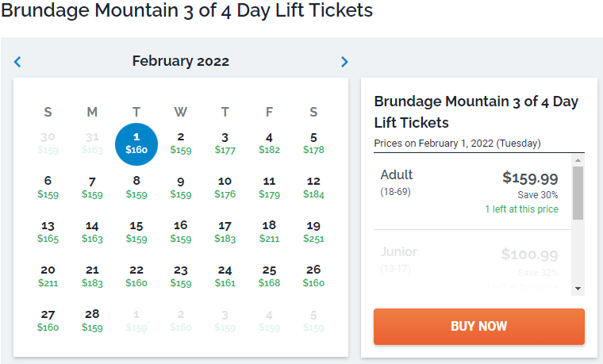Choose February 14 on the calendar
Viewport: 603px width, 364px height.
(x=92, y=232)
